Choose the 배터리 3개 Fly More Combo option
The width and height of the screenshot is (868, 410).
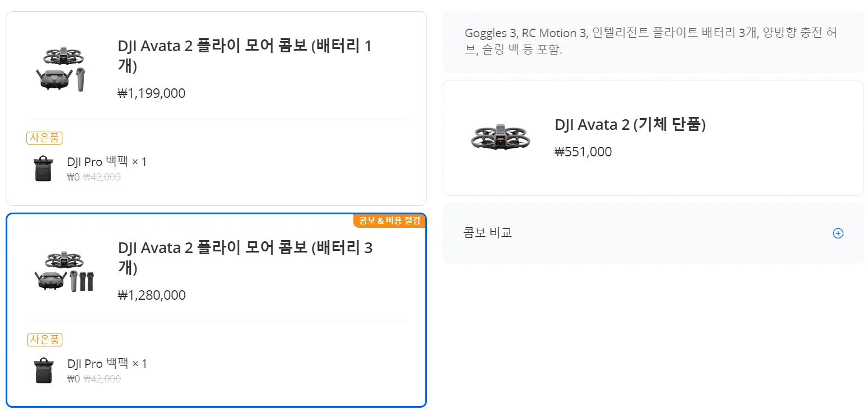click(x=216, y=310)
